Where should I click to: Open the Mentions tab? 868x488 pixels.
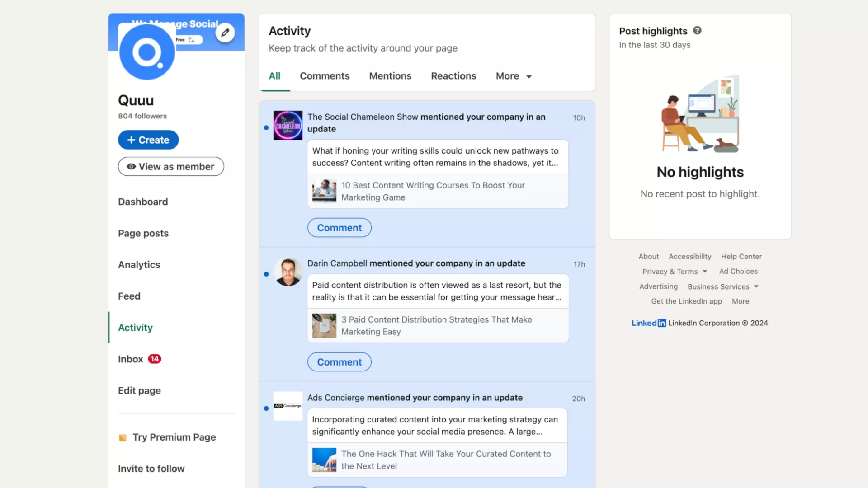pyautogui.click(x=390, y=76)
